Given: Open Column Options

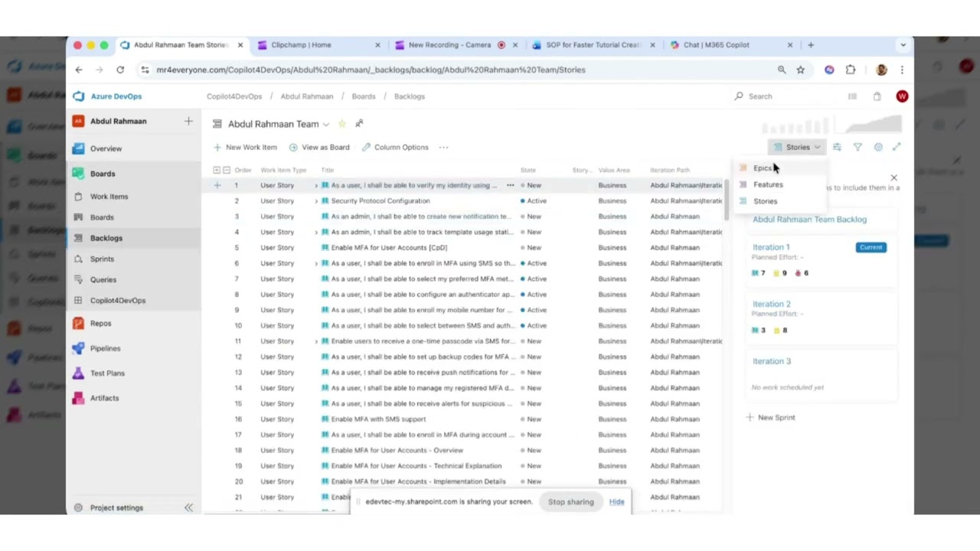Looking at the screenshot, I should [395, 147].
